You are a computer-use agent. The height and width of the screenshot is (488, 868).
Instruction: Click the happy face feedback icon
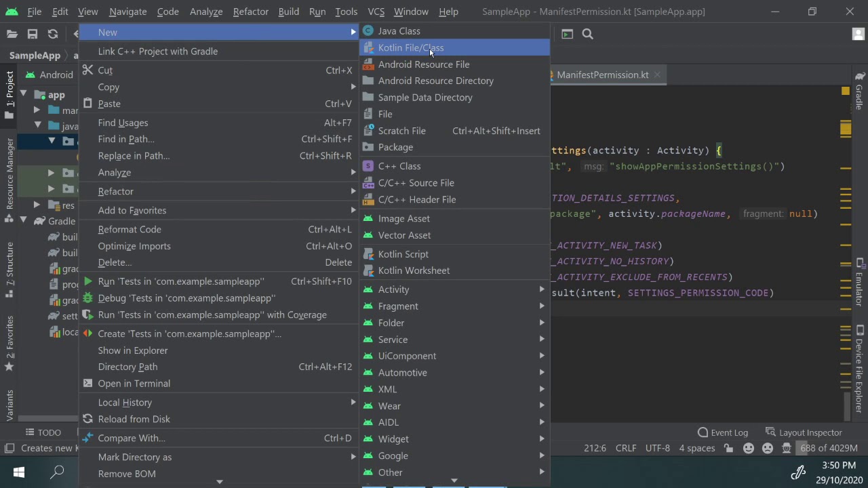pos(749,448)
